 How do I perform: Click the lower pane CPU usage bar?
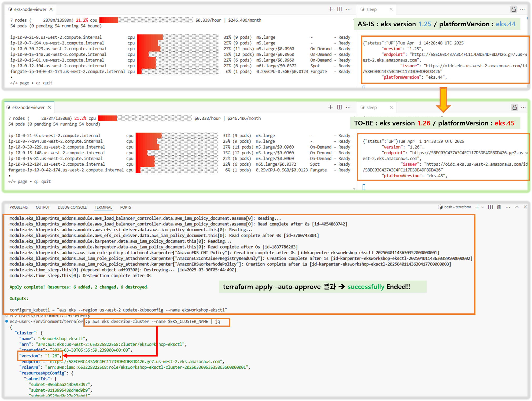point(145,118)
